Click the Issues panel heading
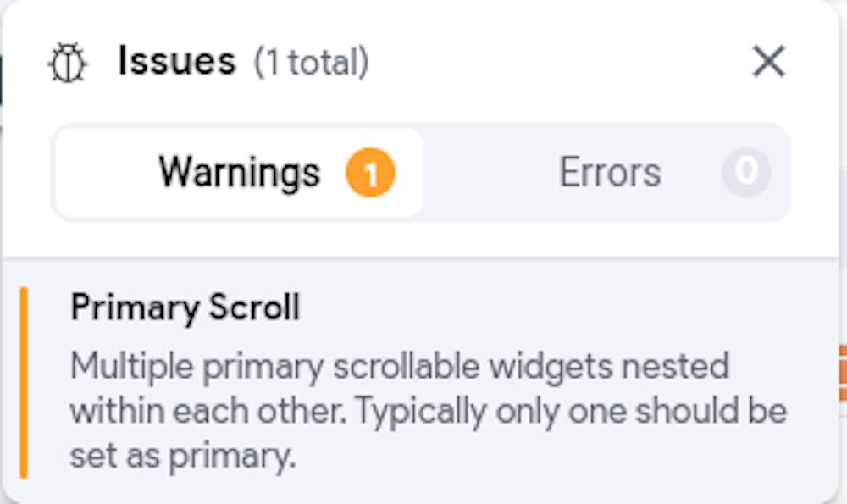 pos(176,62)
